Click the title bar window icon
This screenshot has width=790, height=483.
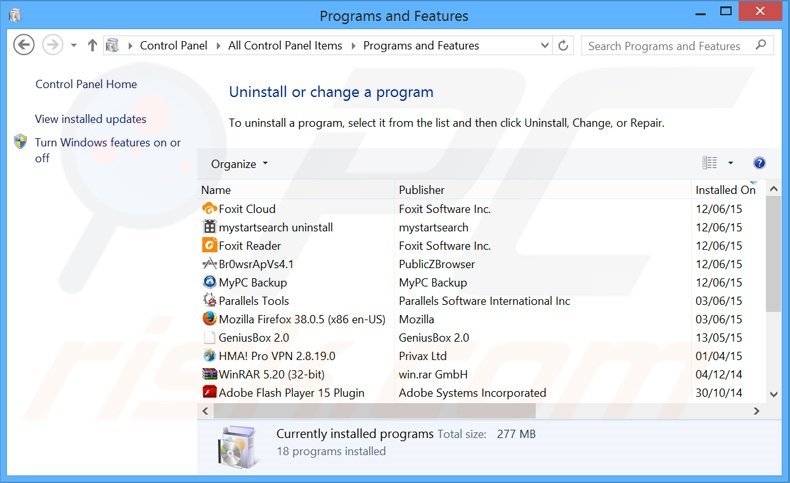click(x=15, y=16)
